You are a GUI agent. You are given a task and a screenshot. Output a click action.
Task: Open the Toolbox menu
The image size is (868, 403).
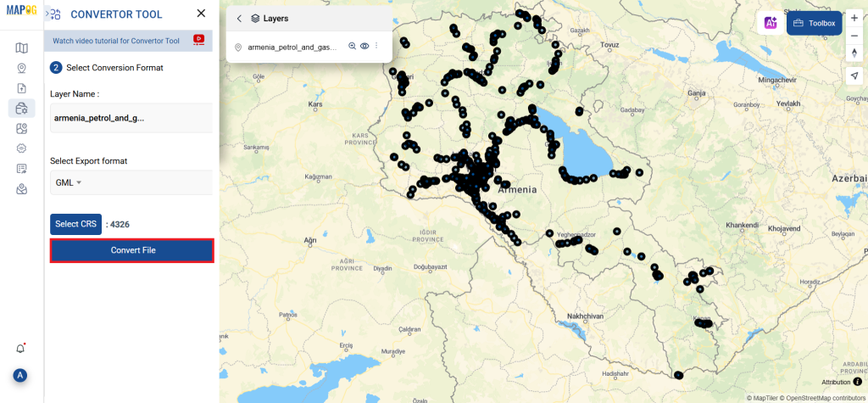814,24
